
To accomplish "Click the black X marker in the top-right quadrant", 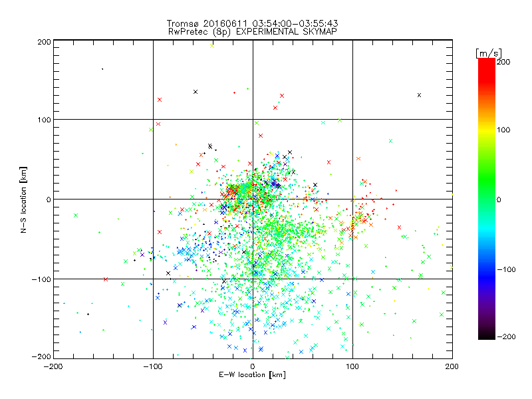I will (420, 95).
